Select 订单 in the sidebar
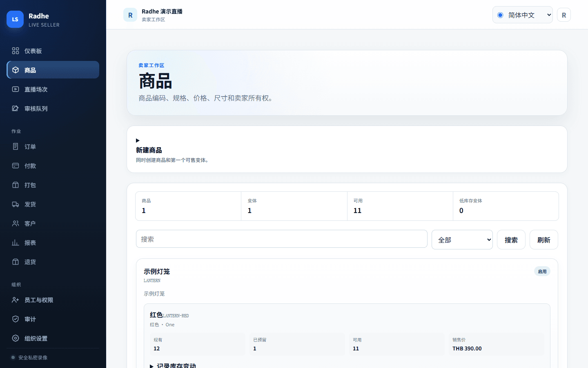588x368 pixels. click(53, 146)
